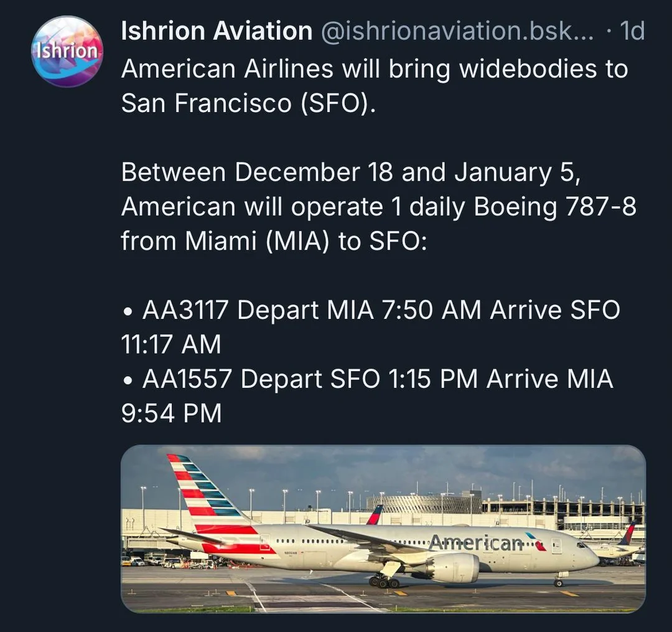Click the "San Francisco (SFO)" text
Viewport: 672px width, 632px height.
click(249, 103)
